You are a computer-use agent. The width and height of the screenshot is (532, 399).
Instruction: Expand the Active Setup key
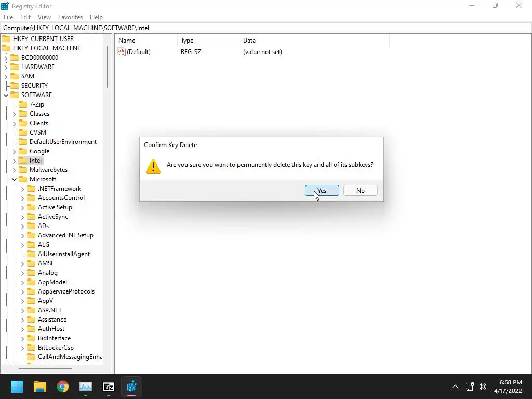click(x=22, y=208)
